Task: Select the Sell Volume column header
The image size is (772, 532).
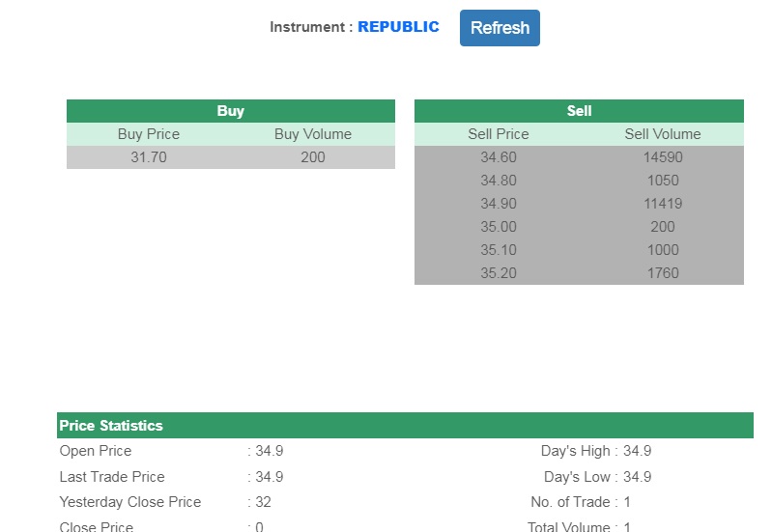Action: point(663,134)
